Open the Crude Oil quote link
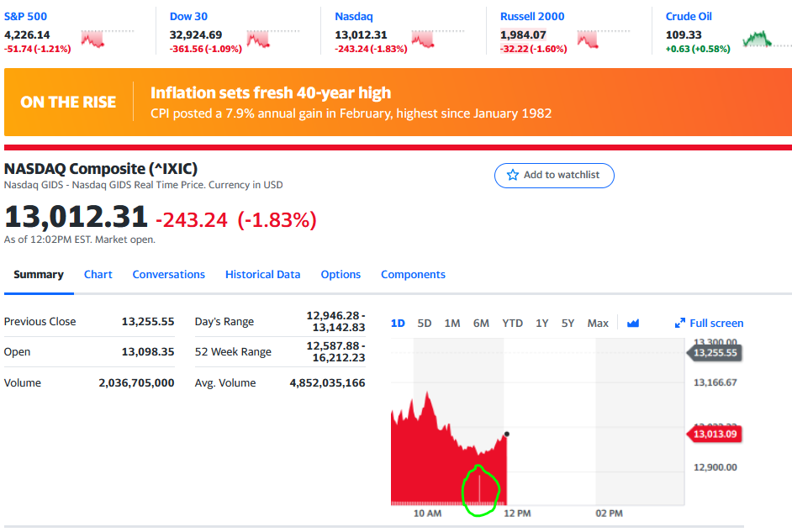 coord(689,16)
